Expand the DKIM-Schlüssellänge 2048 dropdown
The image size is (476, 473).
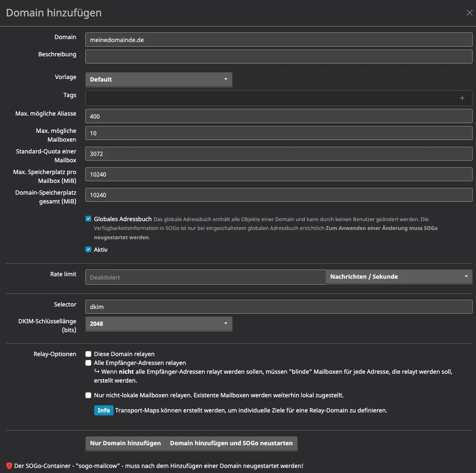pyautogui.click(x=159, y=324)
